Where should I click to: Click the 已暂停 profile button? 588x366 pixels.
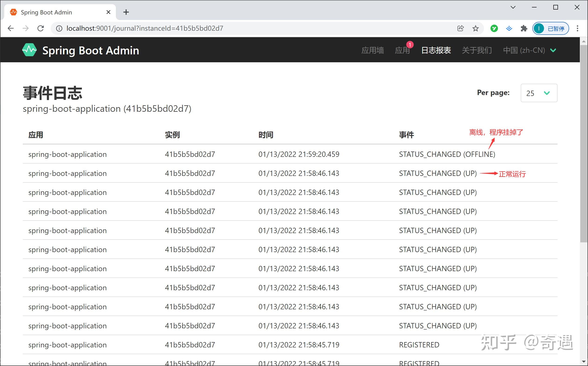[551, 28]
